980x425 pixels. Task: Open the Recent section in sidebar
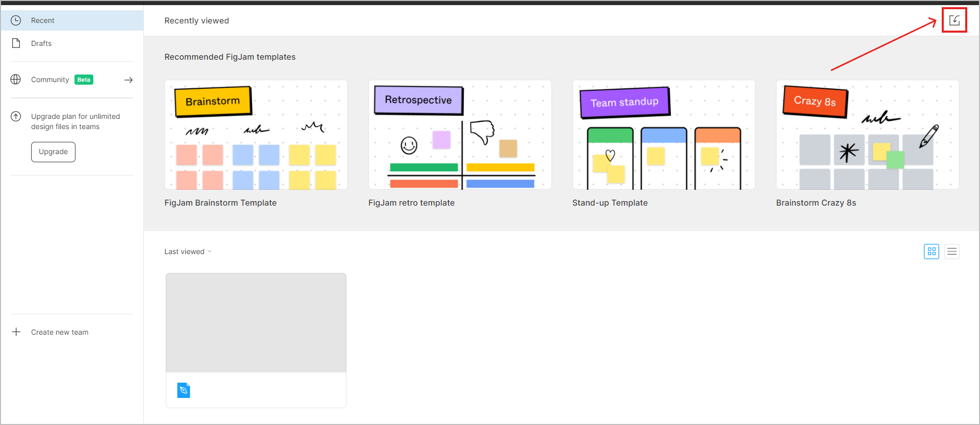click(72, 20)
